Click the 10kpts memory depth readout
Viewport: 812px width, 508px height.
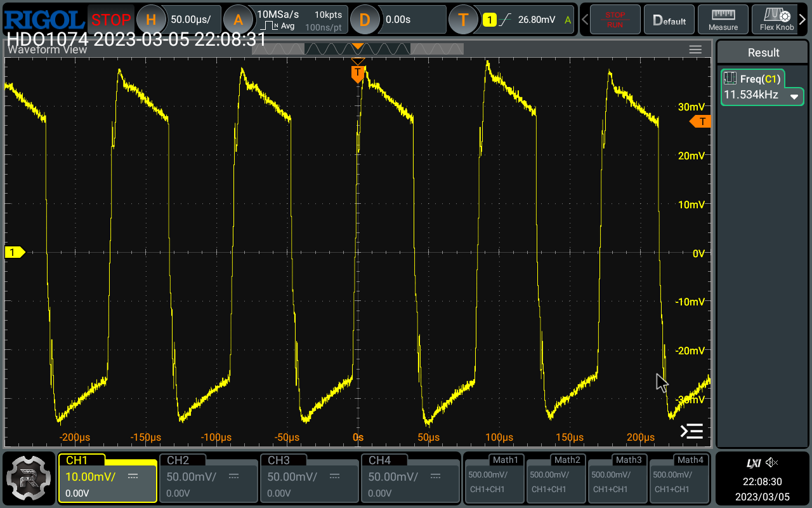point(329,14)
